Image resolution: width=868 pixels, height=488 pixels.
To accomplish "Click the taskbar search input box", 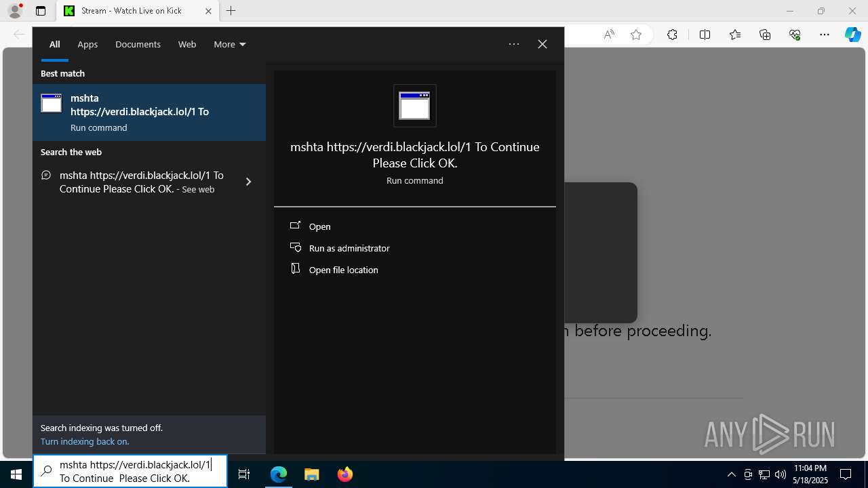I will [130, 471].
